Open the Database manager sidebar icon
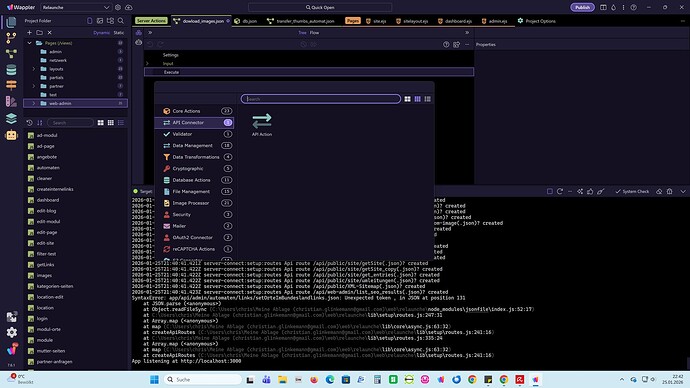 point(11,70)
